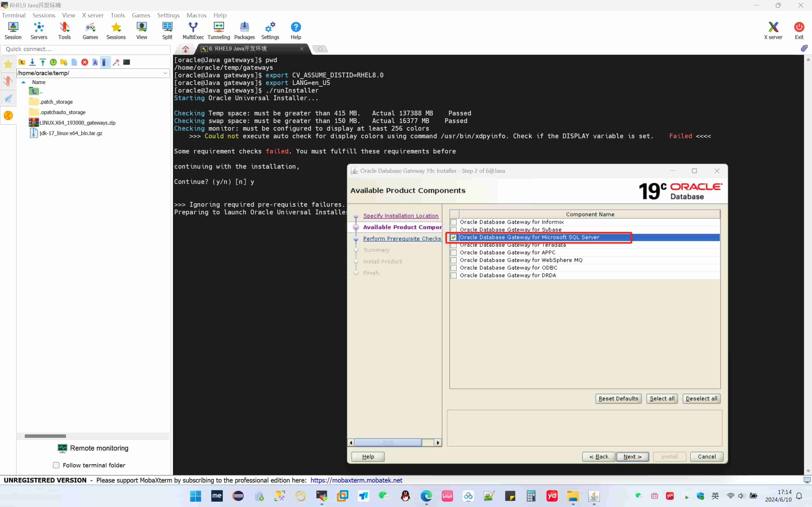
Task: Check Oracle Database Gateway for Informix
Action: tap(454, 222)
